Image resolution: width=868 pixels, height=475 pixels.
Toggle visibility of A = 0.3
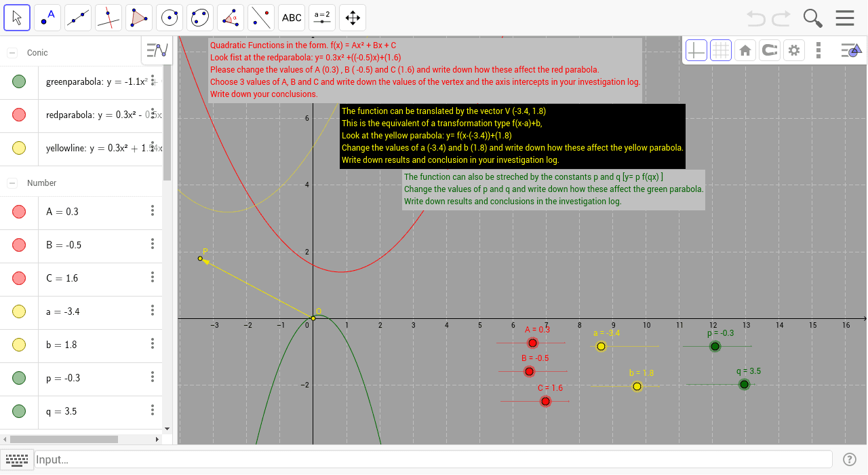pos(19,212)
